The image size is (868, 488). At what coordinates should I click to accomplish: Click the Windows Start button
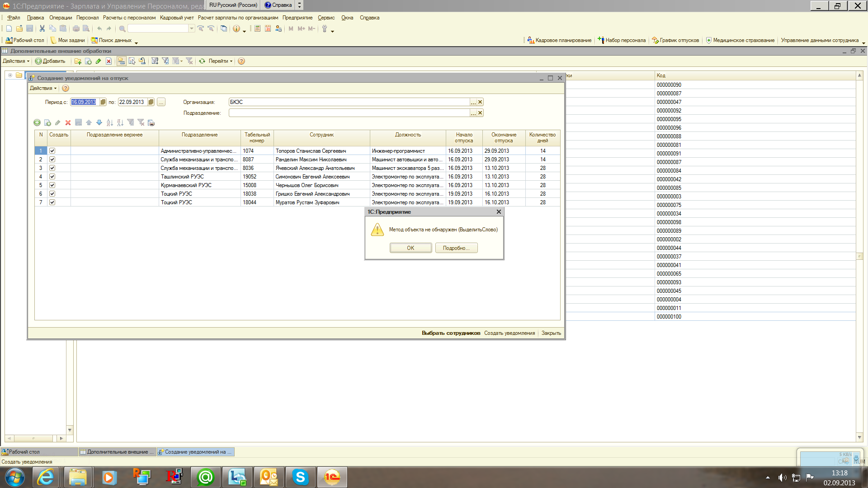pos(14,477)
